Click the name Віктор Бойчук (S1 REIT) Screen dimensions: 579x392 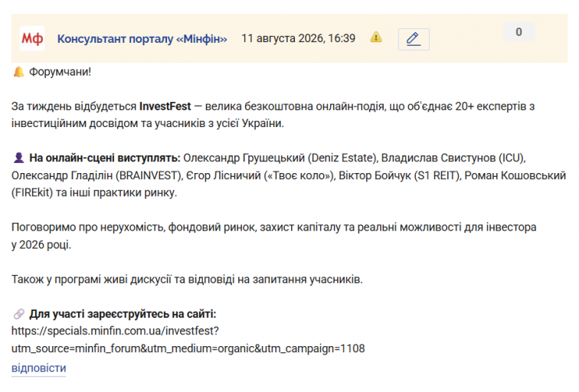pyautogui.click(x=399, y=175)
